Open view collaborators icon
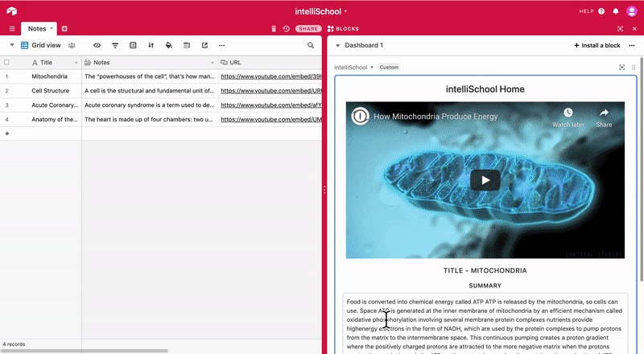Screen dimensions: 644x354 click(72, 45)
